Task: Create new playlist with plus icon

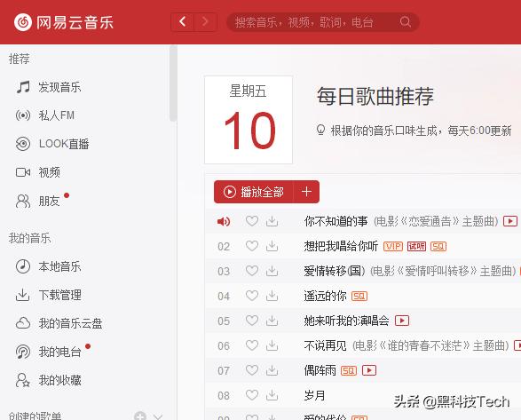Action: click(x=140, y=416)
